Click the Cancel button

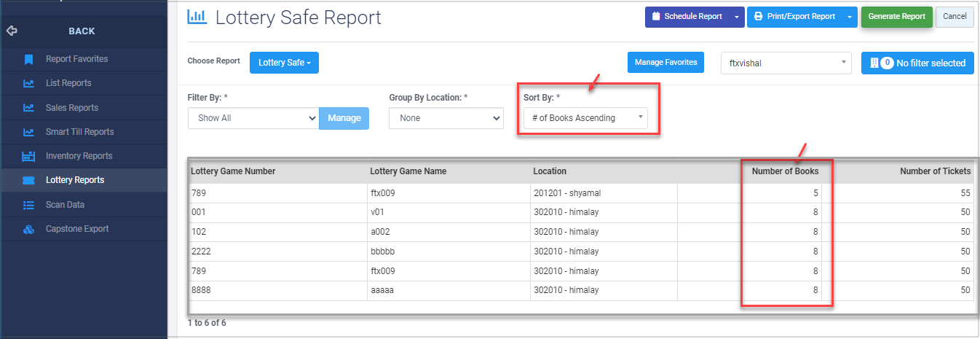954,17
